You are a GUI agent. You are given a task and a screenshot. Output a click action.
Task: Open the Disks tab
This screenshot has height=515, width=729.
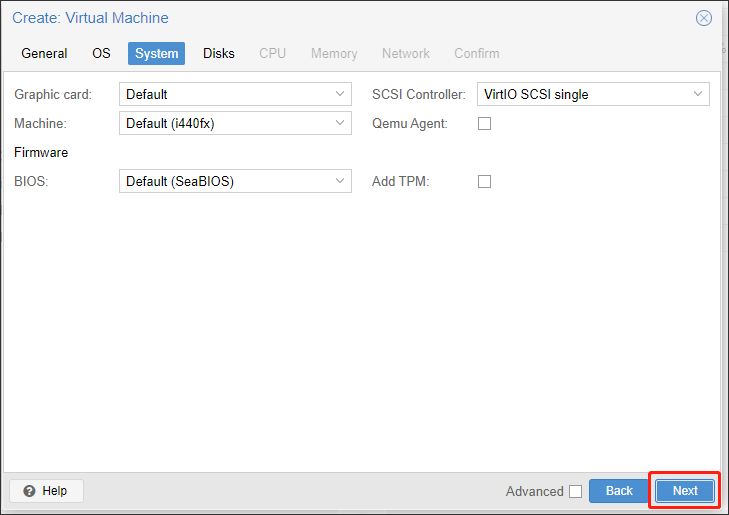219,53
